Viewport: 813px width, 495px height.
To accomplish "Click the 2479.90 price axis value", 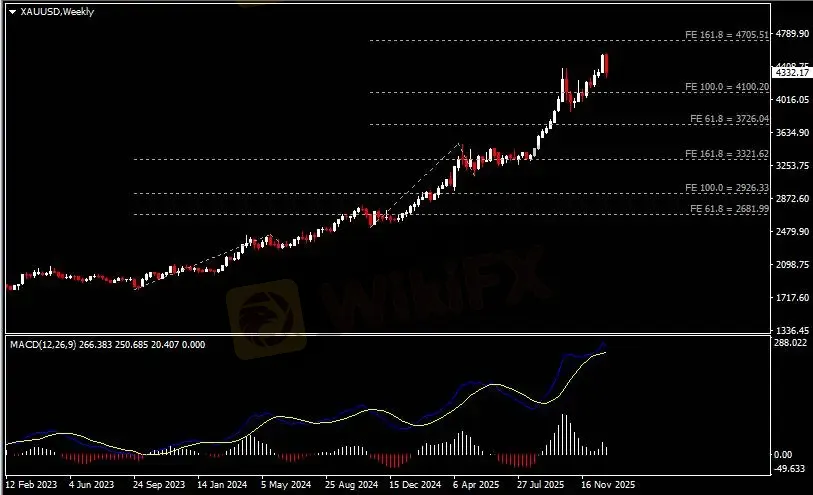I will coord(792,231).
